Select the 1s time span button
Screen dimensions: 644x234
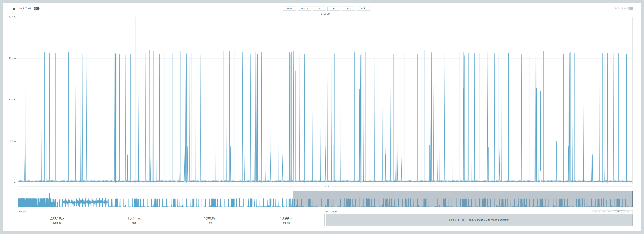point(319,8)
